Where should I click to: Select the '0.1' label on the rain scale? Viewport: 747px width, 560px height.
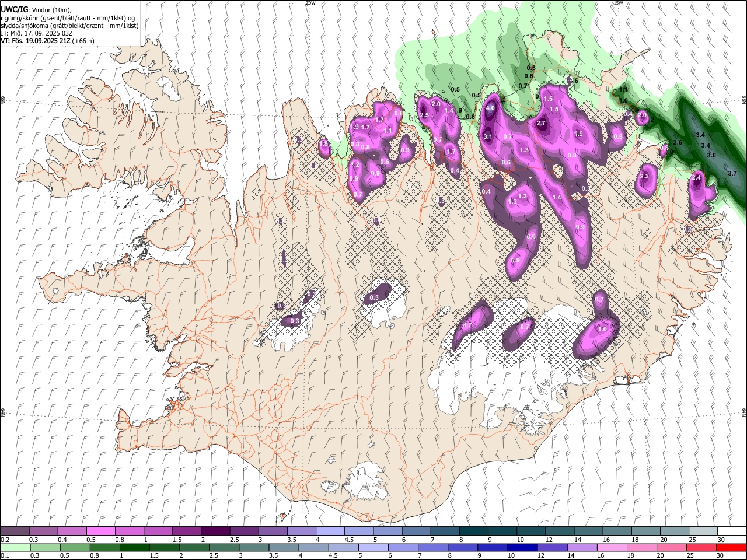(x=5, y=555)
